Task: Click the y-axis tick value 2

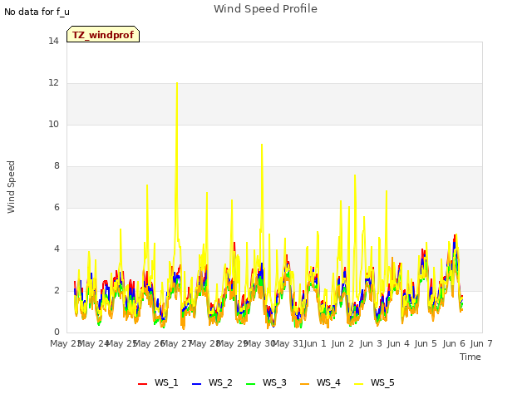Action: (x=57, y=290)
